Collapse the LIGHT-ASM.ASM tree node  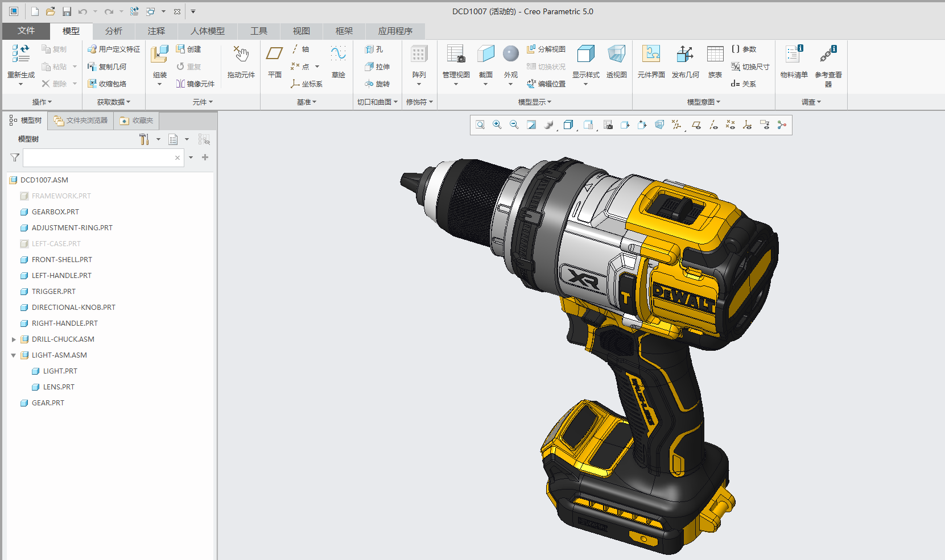coord(14,355)
